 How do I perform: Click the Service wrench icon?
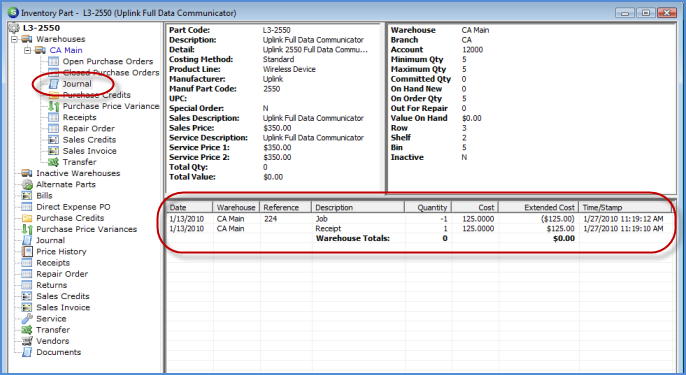click(27, 319)
